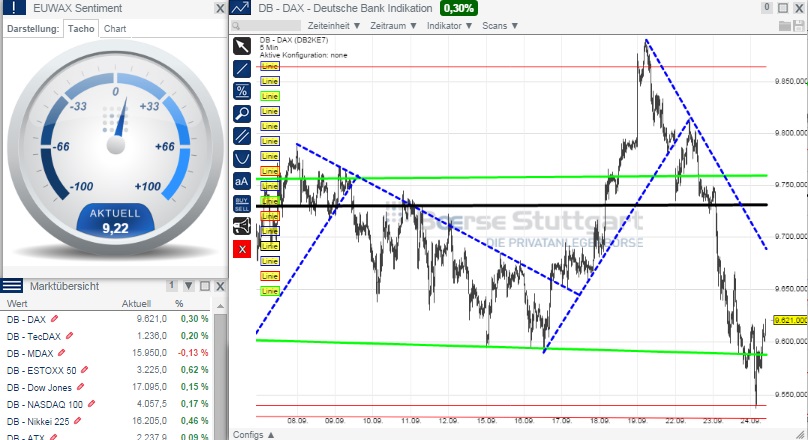Image resolution: width=808 pixels, height=440 pixels.
Task: Select the DB - ESTOXX 50 row
Action: [x=107, y=370]
